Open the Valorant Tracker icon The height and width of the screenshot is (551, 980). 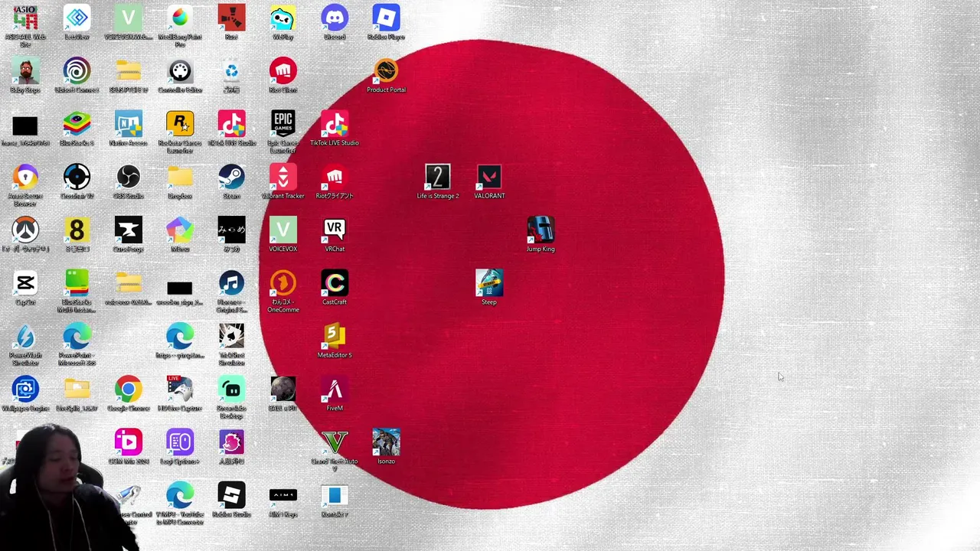(x=283, y=178)
